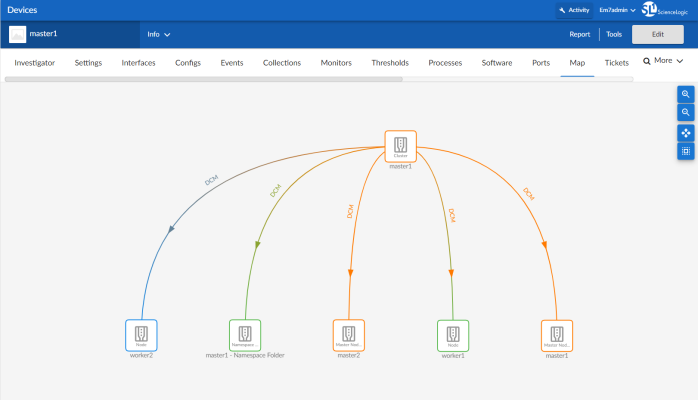Image resolution: width=698 pixels, height=400 pixels.
Task: Switch to the Interfaces tab
Action: (x=138, y=62)
